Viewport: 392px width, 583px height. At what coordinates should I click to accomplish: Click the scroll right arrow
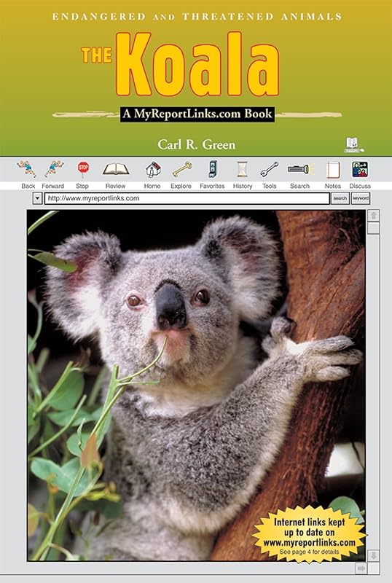tap(361, 568)
